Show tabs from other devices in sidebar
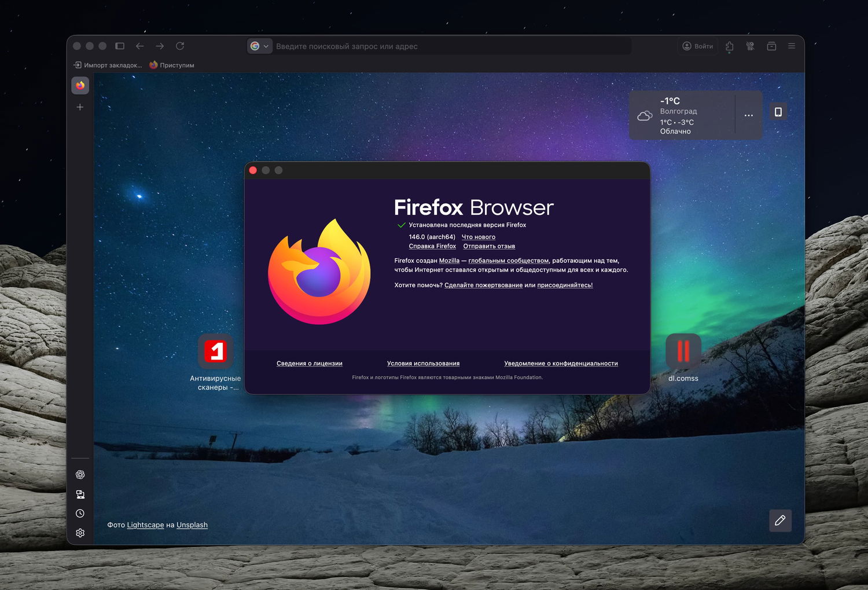 80,494
